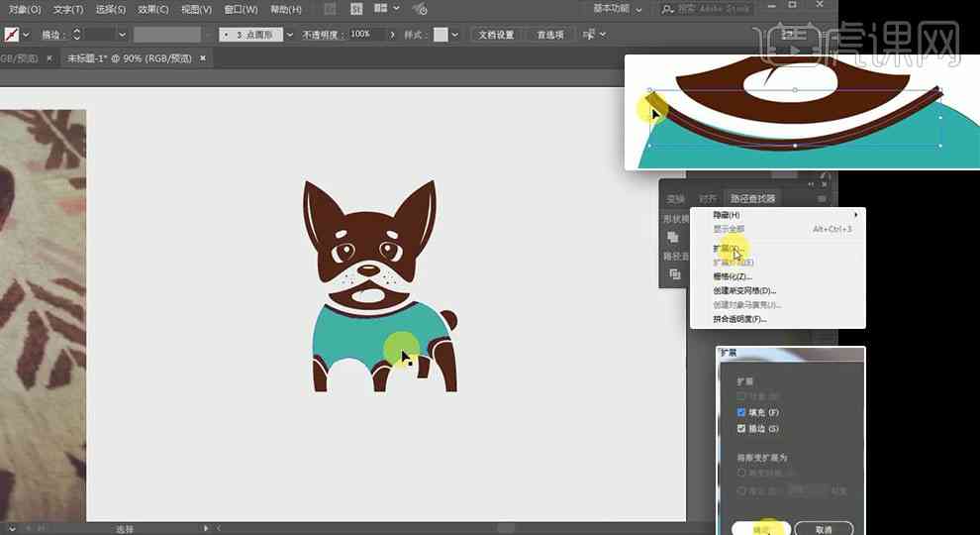Open the 帮助(H) menu
This screenshot has width=980, height=535.
point(286,9)
